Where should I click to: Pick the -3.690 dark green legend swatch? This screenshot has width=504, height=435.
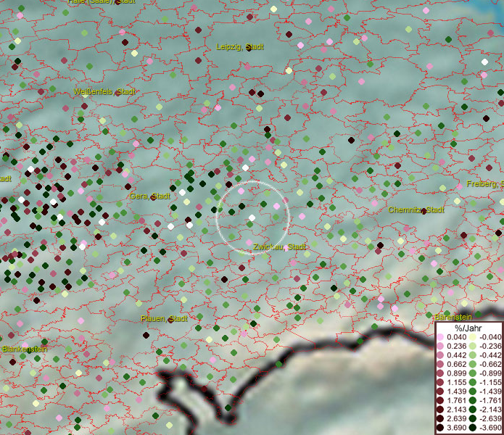pyautogui.click(x=473, y=428)
